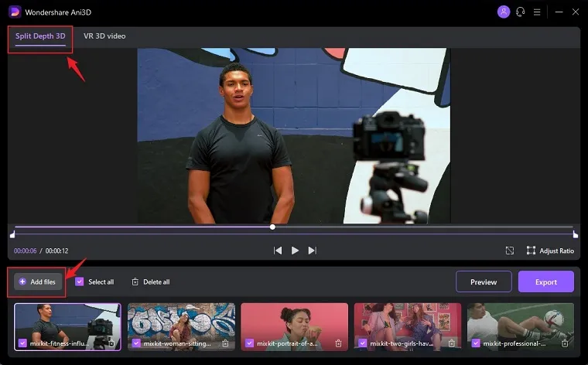
Task: Click Adjust Ratio crop icon
Action: click(x=531, y=251)
